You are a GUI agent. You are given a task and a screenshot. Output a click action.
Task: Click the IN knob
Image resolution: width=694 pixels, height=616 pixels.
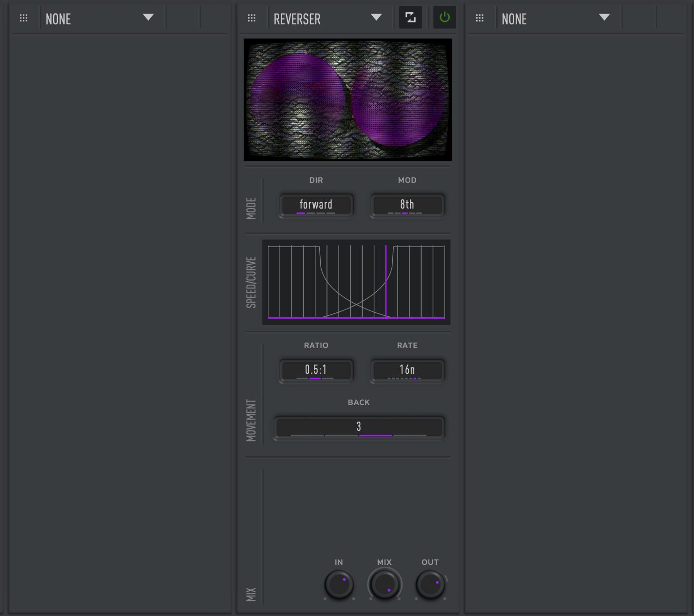tap(339, 585)
